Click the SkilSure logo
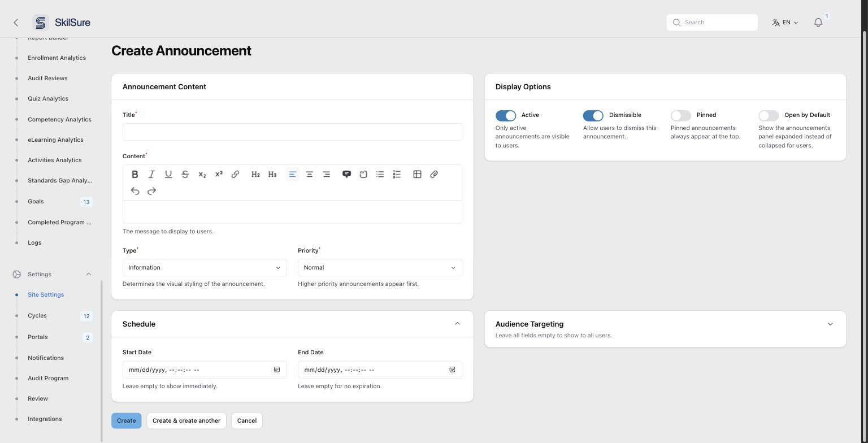The width and height of the screenshot is (868, 443). 62,23
